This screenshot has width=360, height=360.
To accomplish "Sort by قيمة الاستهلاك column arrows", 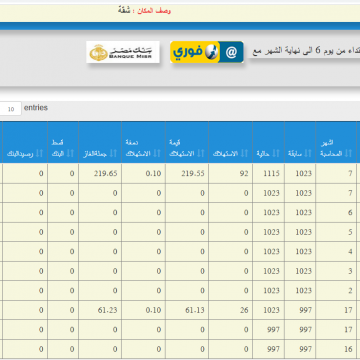I will click(x=201, y=153).
